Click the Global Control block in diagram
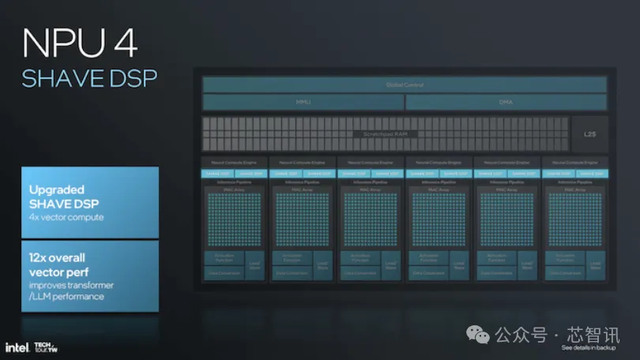Viewport: 640px width, 360px height. coord(404,85)
